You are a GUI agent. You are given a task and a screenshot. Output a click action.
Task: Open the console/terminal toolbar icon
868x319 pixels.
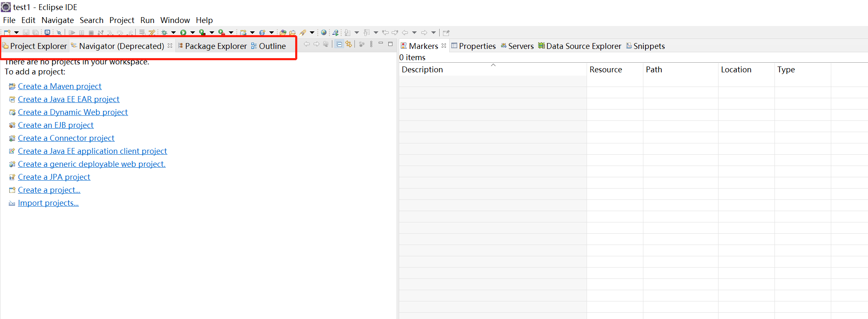(47, 32)
